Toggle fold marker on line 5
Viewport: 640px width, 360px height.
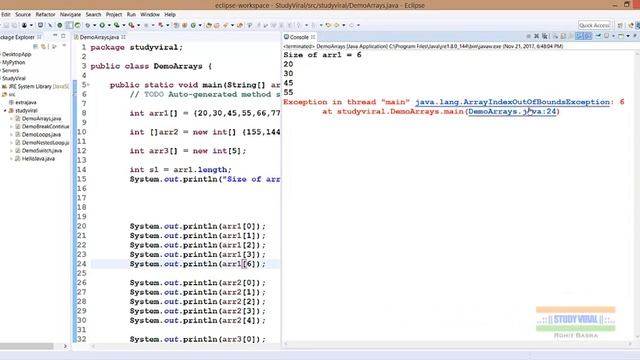(88, 85)
